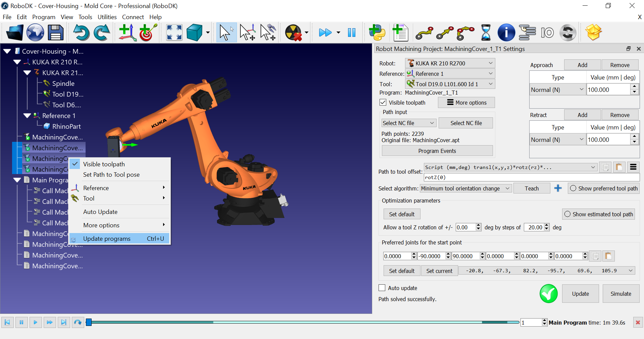Enable the Auto update checkbox

click(x=382, y=288)
